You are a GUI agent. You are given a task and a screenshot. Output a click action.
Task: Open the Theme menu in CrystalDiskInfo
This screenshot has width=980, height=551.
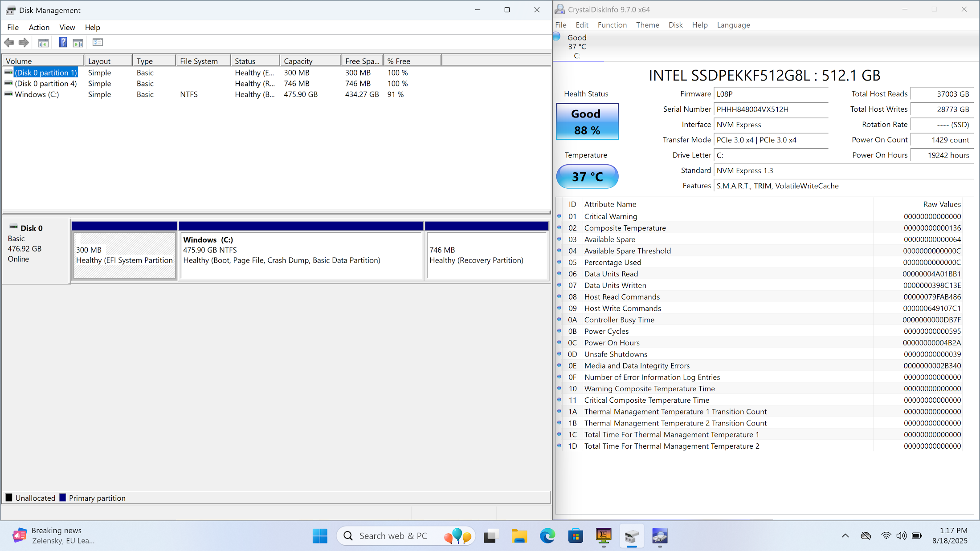click(x=647, y=25)
